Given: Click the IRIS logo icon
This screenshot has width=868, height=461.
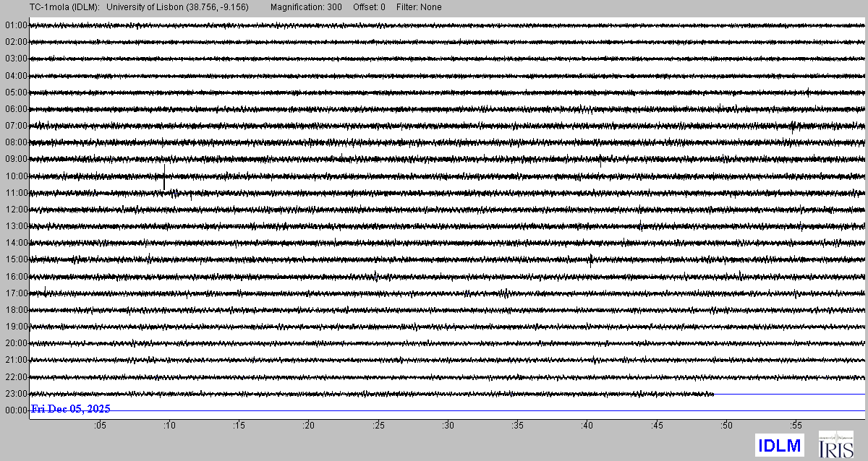Looking at the screenshot, I should 835,444.
